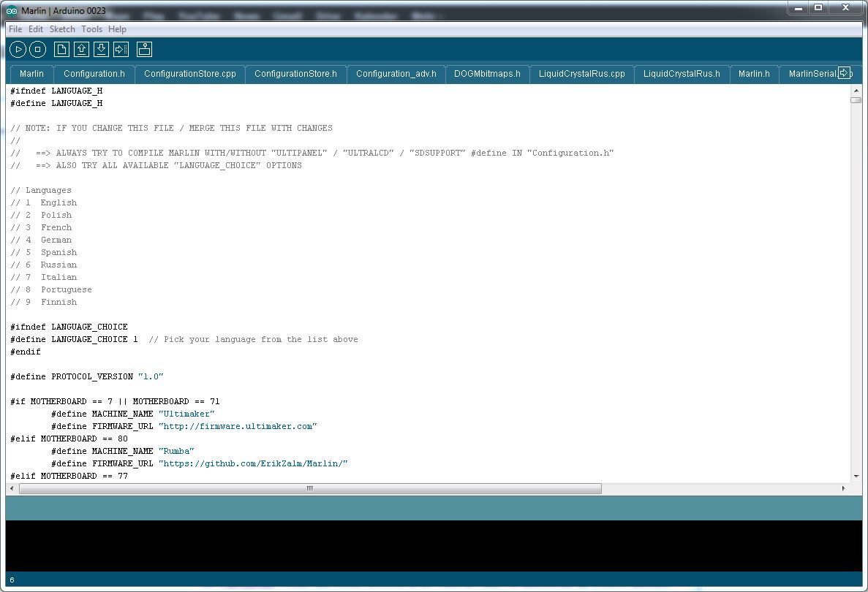Click the '// 7 Italian' comment line
Viewport: 868px width, 592px height.
point(44,277)
